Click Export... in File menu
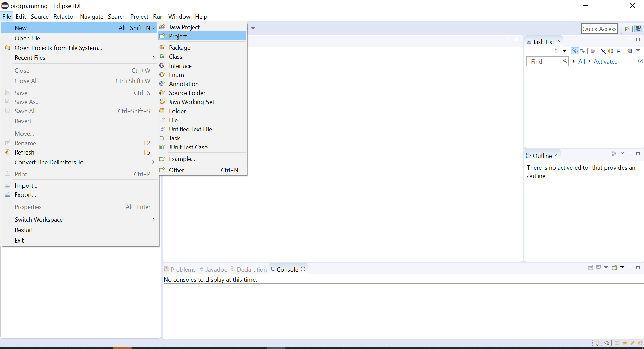The width and height of the screenshot is (644, 349). 80,194
